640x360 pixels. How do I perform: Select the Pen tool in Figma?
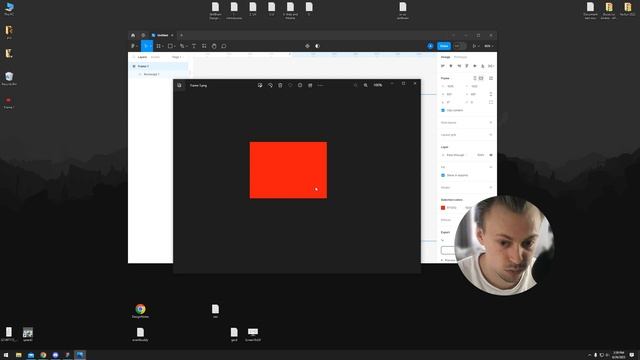[182, 46]
